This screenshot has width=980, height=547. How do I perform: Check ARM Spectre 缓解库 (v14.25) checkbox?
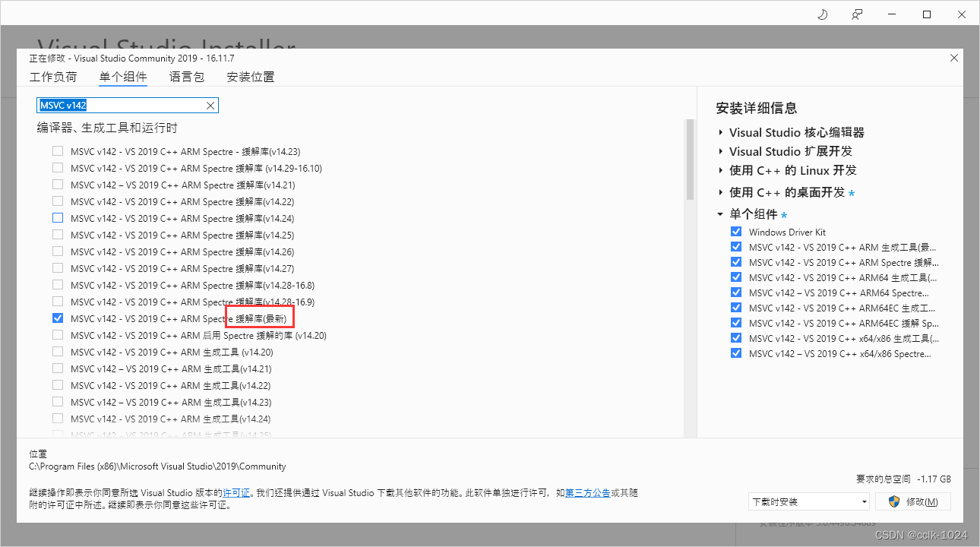58,235
